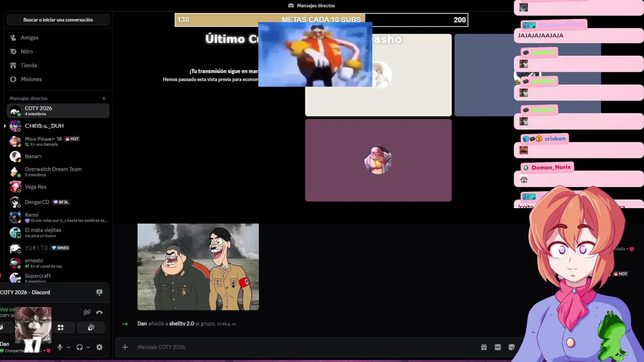The height and width of the screenshot is (362, 644).
Task: Select the COTY 2026 group chat
Action: [x=58, y=111]
